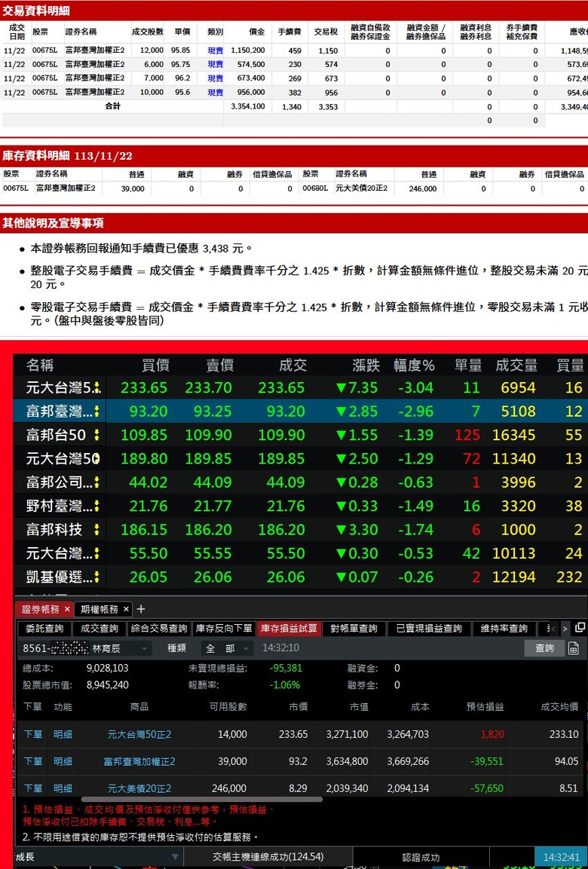This screenshot has height=869, width=588.
Task: Click the 漲跌 column header
Action: tap(366, 366)
